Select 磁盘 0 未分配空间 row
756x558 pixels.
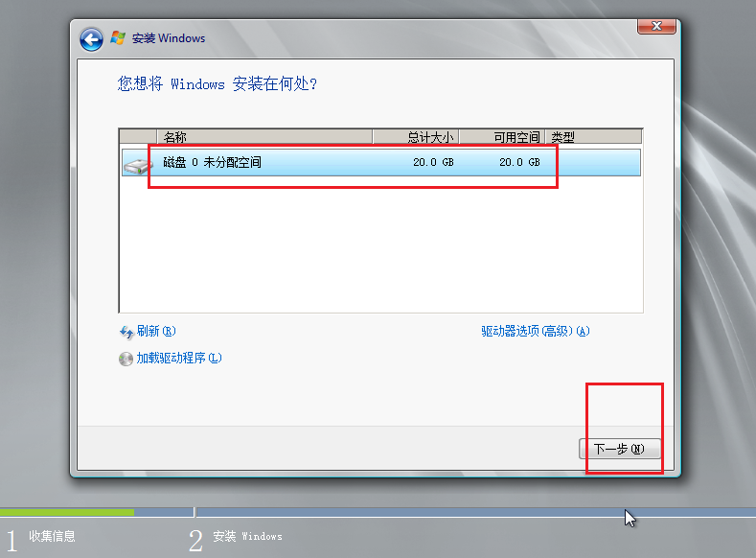click(x=381, y=163)
